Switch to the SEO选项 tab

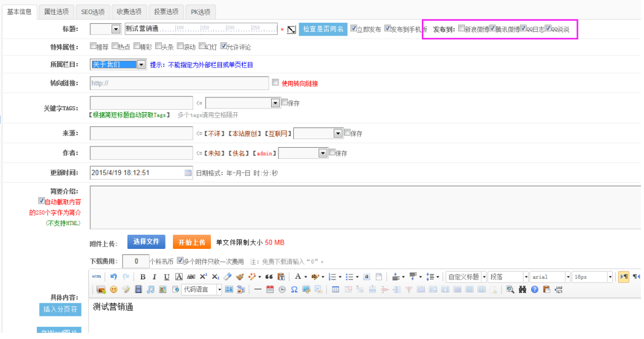[x=93, y=12]
